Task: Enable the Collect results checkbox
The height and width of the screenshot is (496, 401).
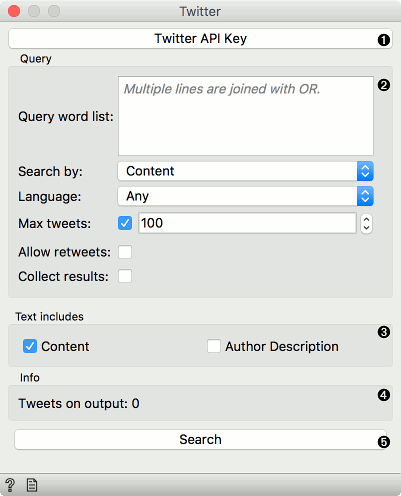Action: pos(125,276)
